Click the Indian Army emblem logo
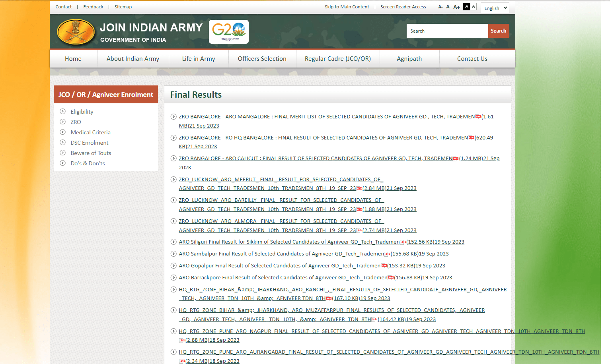 76,32
